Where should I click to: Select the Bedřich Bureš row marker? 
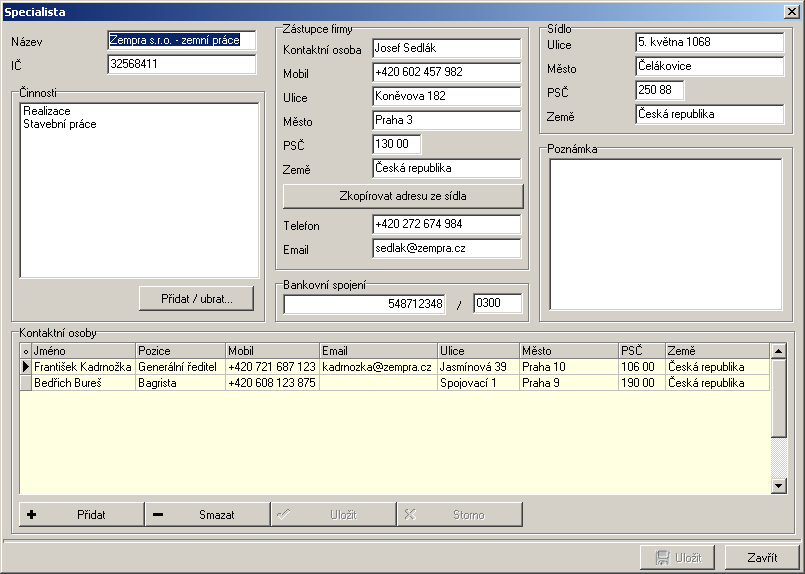coord(26,383)
